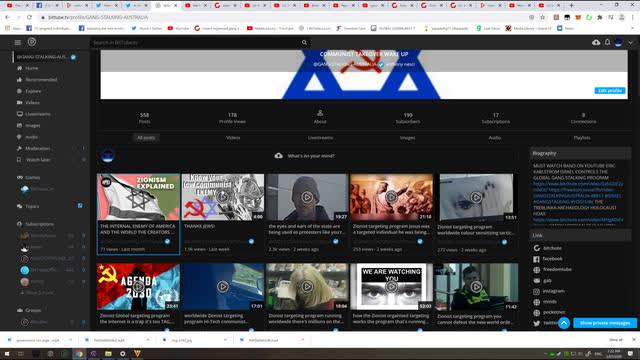Viewport: 640px width, 360px height.
Task: Click Show all in the downloads bar
Action: [x=616, y=340]
